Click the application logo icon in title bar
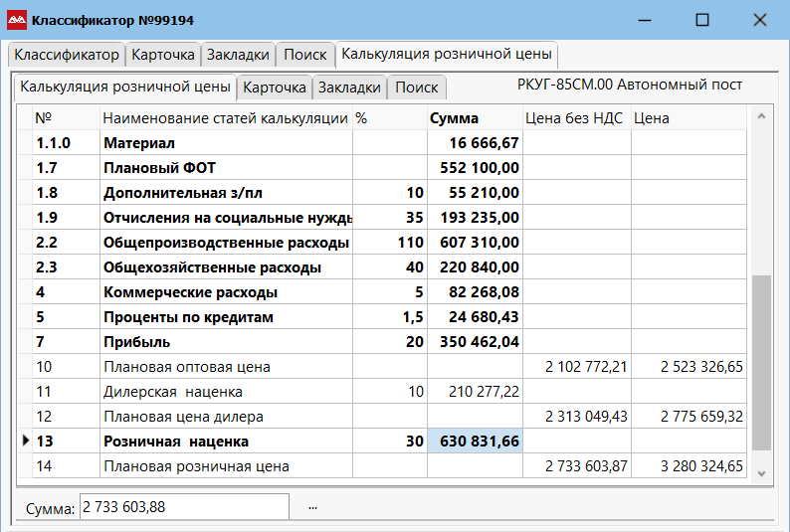 click(x=17, y=19)
